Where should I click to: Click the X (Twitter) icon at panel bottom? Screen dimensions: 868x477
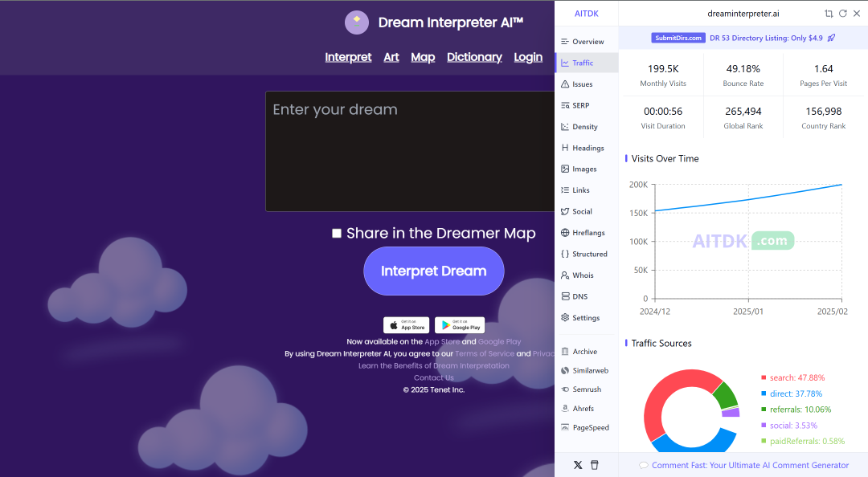578,465
